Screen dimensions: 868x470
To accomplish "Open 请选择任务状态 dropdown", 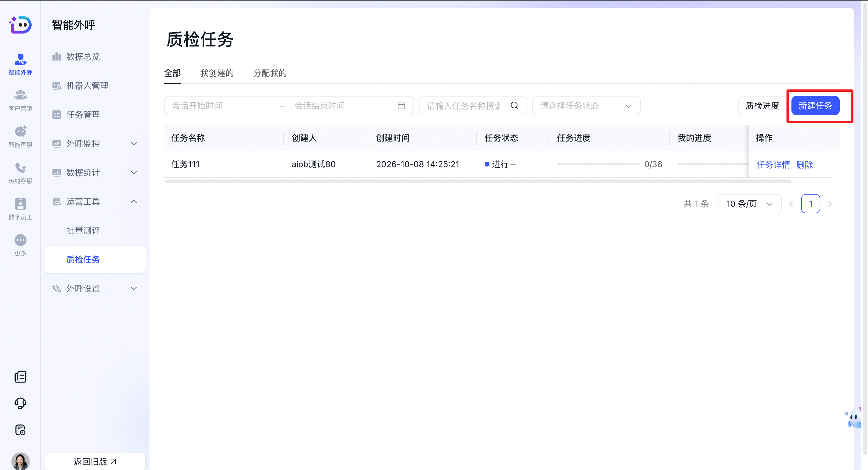I will tap(586, 106).
